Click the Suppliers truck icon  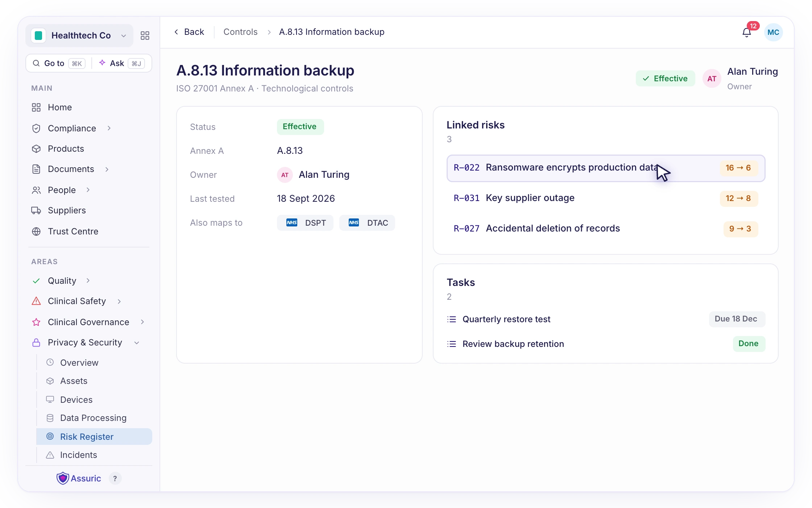pos(36,210)
